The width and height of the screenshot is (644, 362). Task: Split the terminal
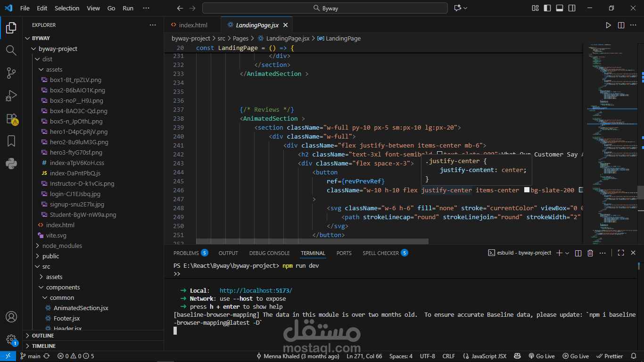[578, 253]
